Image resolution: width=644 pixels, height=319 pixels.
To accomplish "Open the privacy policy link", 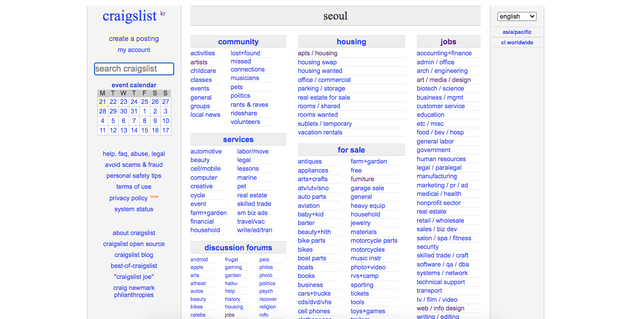I will [x=128, y=198].
